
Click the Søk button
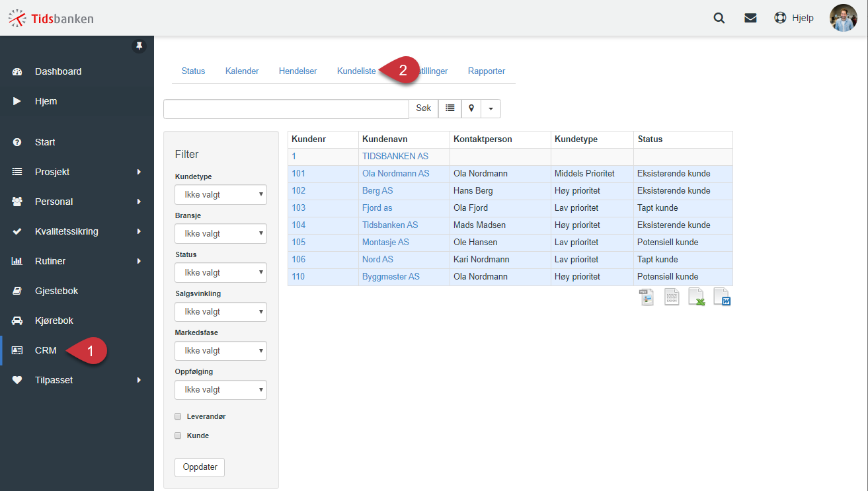423,108
